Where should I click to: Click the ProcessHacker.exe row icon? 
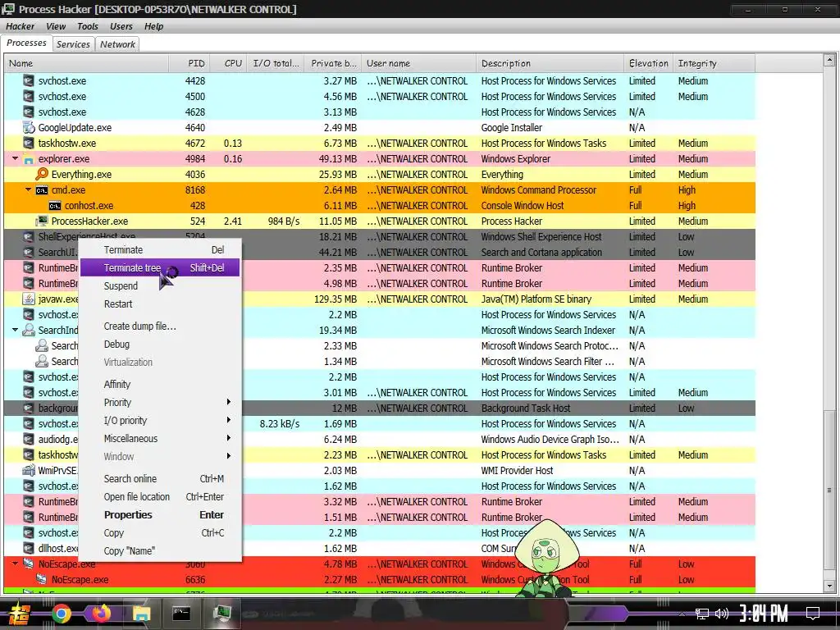click(42, 221)
